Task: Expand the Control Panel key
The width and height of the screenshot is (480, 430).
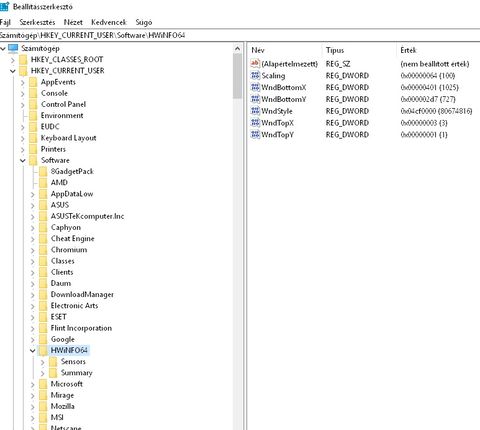Action: pos(23,105)
